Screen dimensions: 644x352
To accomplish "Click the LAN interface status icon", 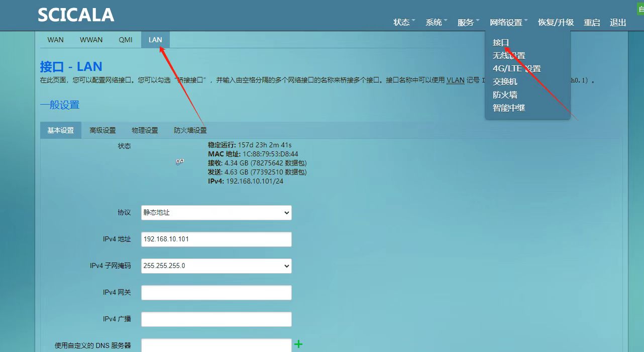I will pyautogui.click(x=179, y=161).
